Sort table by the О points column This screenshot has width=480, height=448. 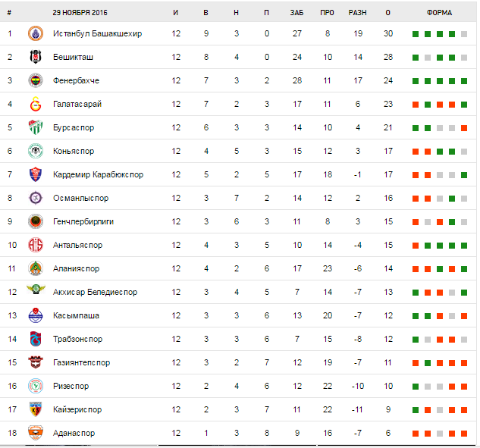pyautogui.click(x=387, y=13)
